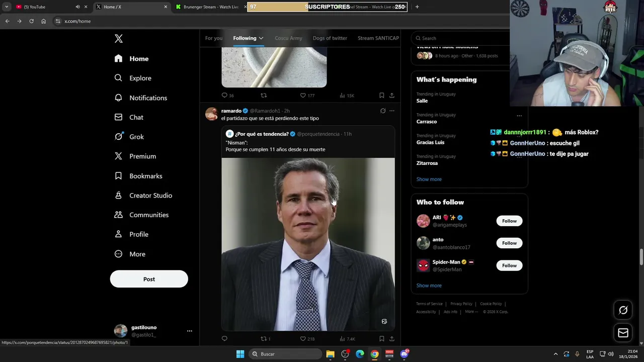The image size is (644, 362).
Task: Click the Profile sidebar icon
Action: (118, 234)
